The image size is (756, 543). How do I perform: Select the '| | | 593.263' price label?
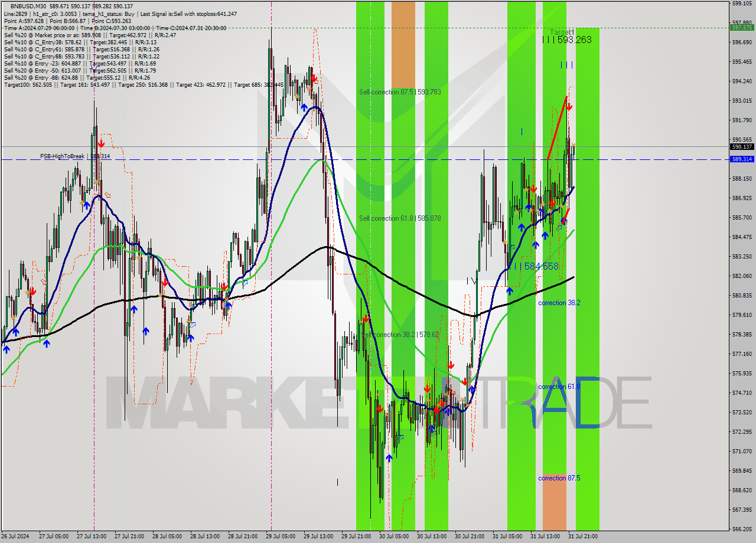tap(567, 40)
